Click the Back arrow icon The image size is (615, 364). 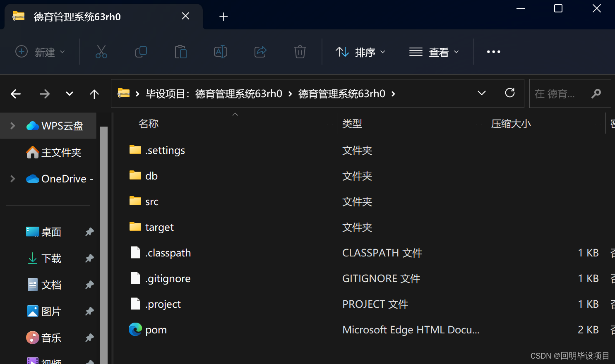pos(16,93)
